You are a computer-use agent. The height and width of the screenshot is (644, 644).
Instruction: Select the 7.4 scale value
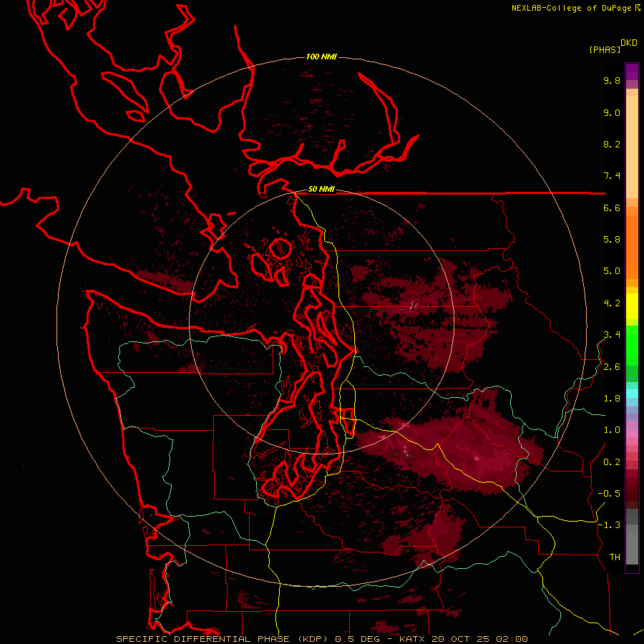coord(612,176)
